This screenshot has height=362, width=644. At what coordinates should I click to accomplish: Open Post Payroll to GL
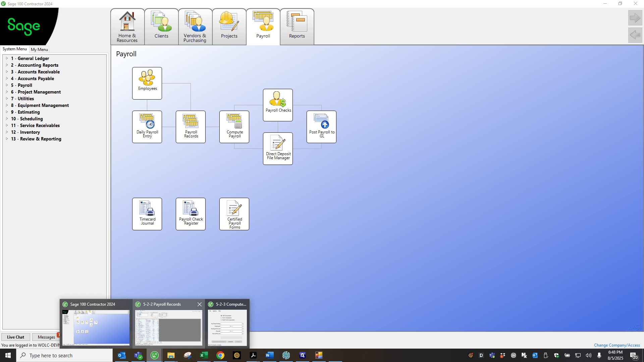tap(321, 127)
